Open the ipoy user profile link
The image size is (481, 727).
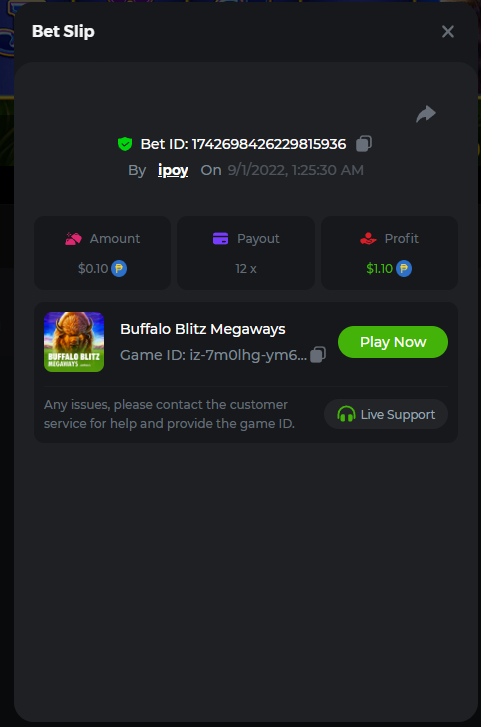[173, 170]
